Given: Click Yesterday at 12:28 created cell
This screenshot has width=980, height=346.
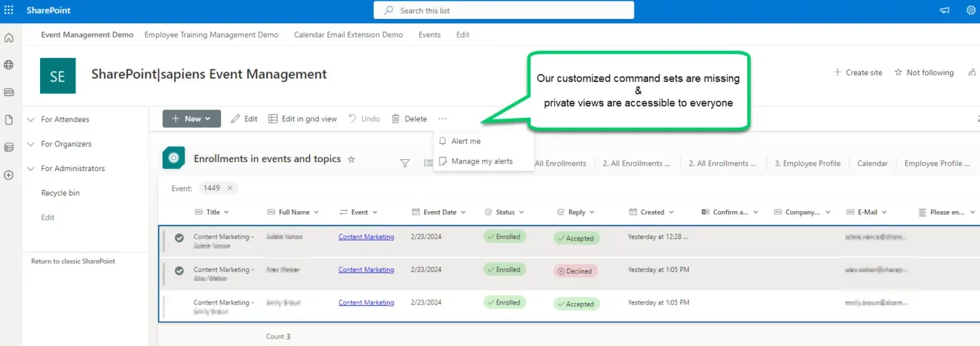Looking at the screenshot, I should 658,237.
